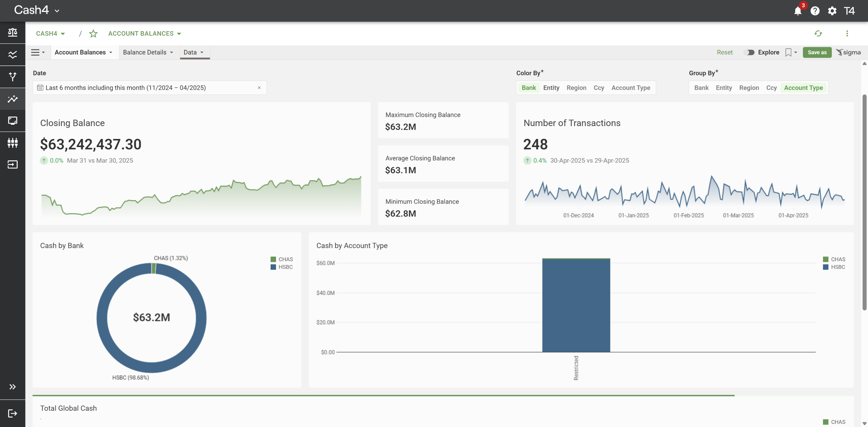Favorite this page with star icon
This screenshot has width=868, height=427.
pyautogui.click(x=93, y=34)
